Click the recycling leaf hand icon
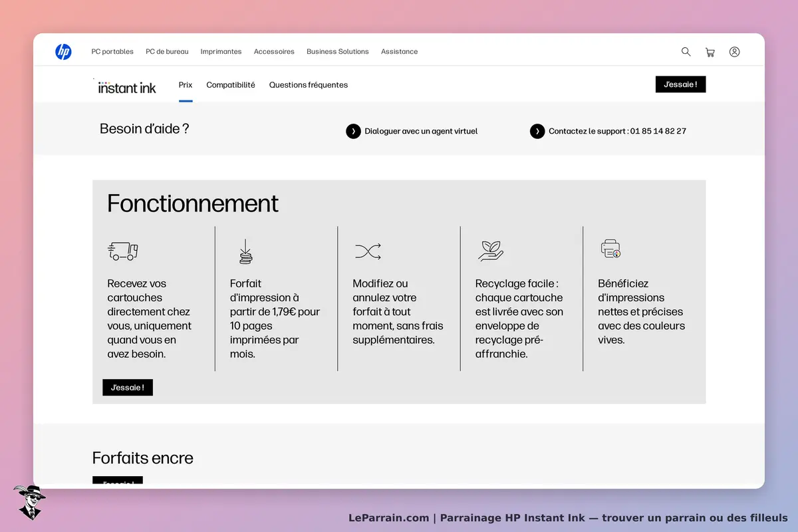The image size is (798, 532). click(491, 251)
